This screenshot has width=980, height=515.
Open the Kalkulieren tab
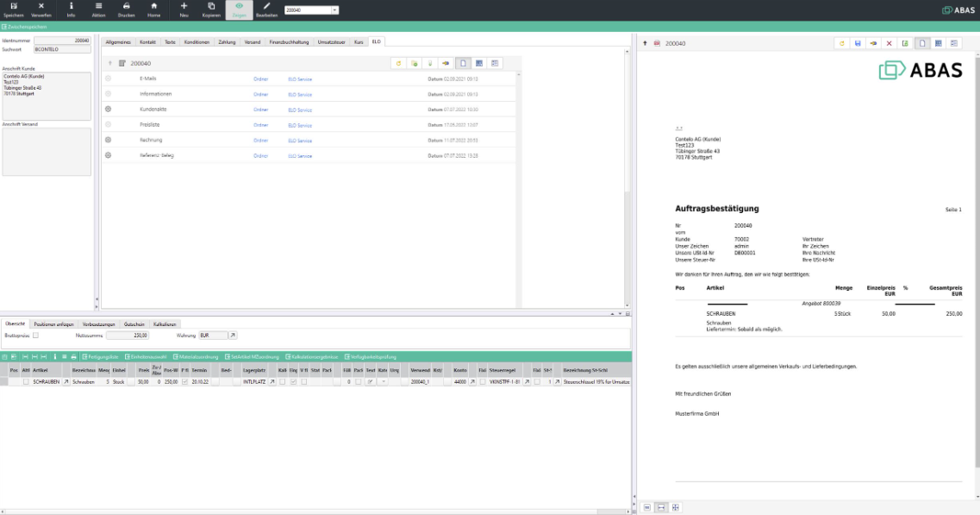pos(164,323)
